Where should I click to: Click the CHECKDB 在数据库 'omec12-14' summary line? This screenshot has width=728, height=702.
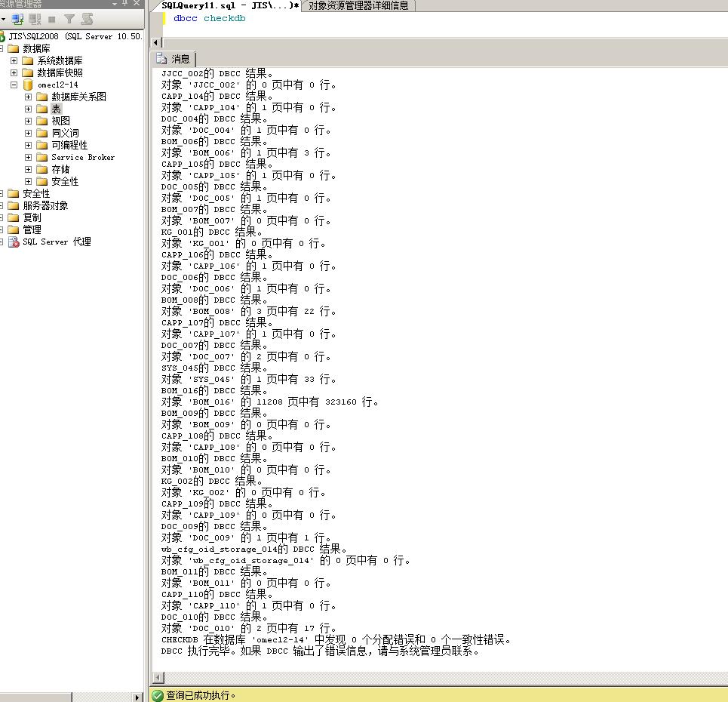[x=336, y=640]
